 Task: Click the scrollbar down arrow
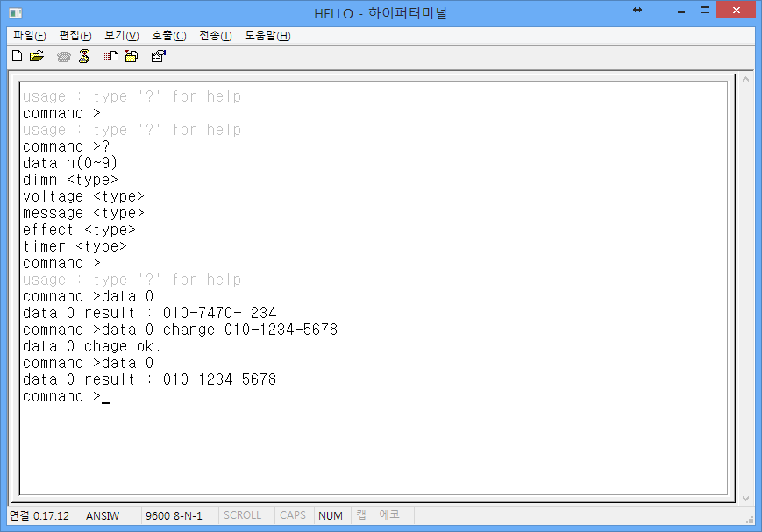(745, 498)
